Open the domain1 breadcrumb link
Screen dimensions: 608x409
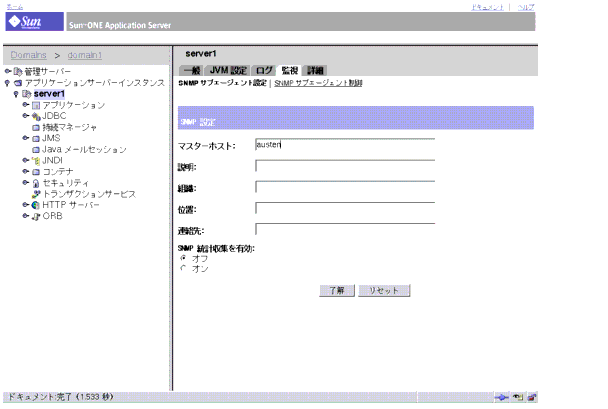click(x=85, y=55)
